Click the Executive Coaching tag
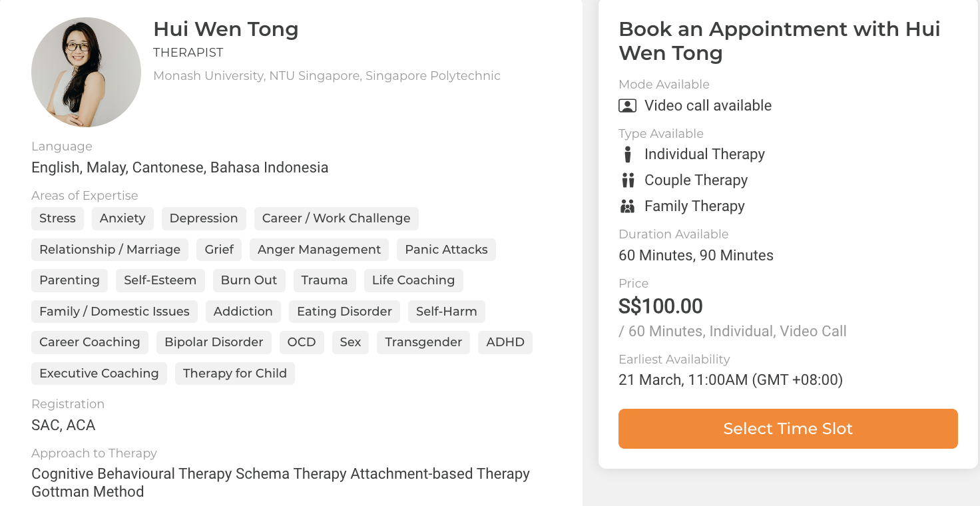This screenshot has height=506, width=980. click(99, 374)
